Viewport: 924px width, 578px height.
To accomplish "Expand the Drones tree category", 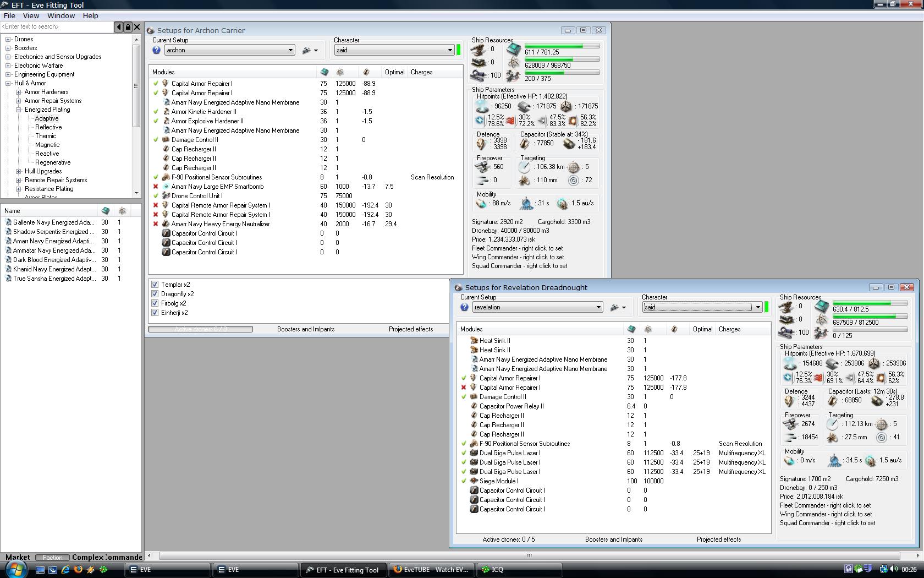I will click(x=8, y=39).
